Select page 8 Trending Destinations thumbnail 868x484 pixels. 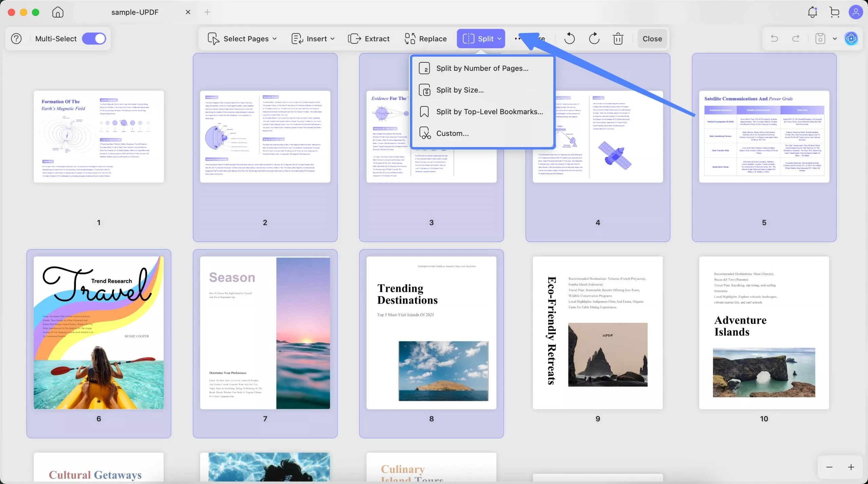pyautogui.click(x=431, y=332)
